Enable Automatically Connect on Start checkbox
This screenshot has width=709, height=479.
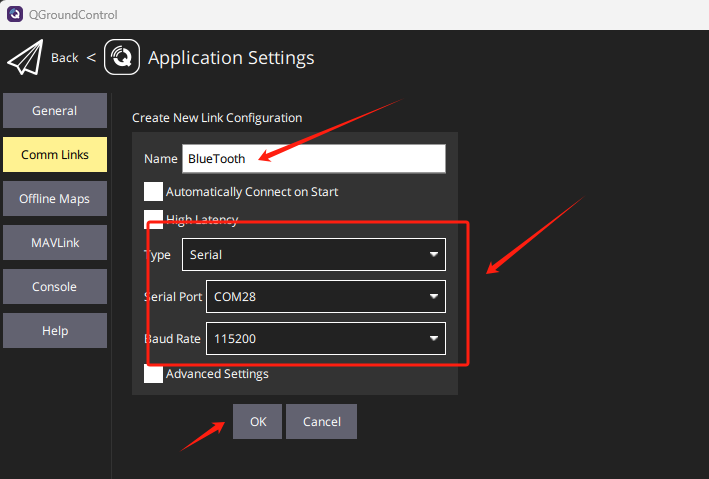pos(154,192)
